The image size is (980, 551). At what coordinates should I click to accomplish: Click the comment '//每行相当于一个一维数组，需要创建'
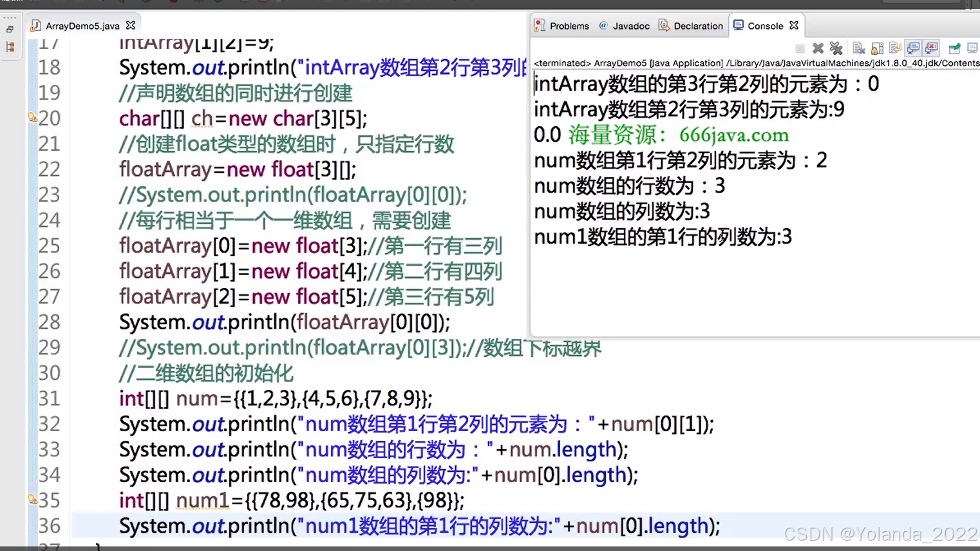285,220
